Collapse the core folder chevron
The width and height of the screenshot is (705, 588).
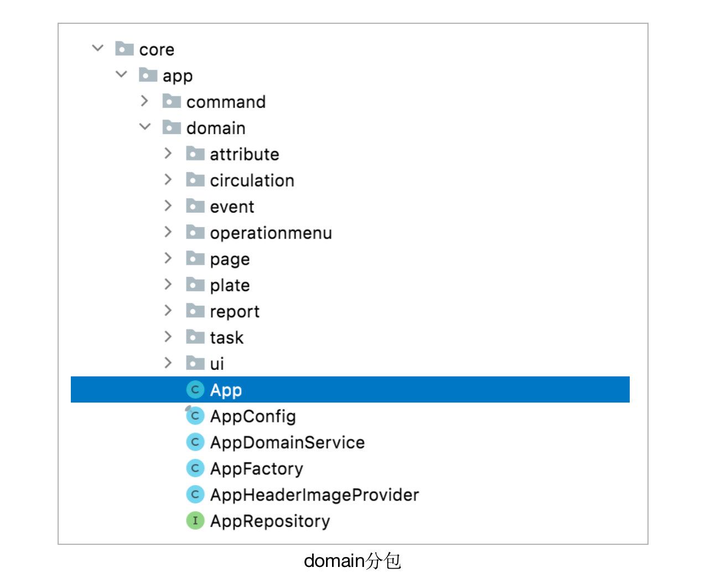pyautogui.click(x=98, y=48)
